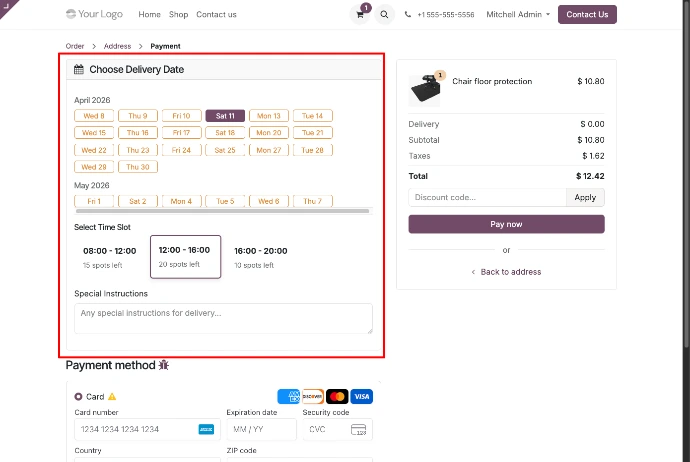The width and height of the screenshot is (690, 462).
Task: Open the shopping cart icon
Action: click(x=360, y=15)
